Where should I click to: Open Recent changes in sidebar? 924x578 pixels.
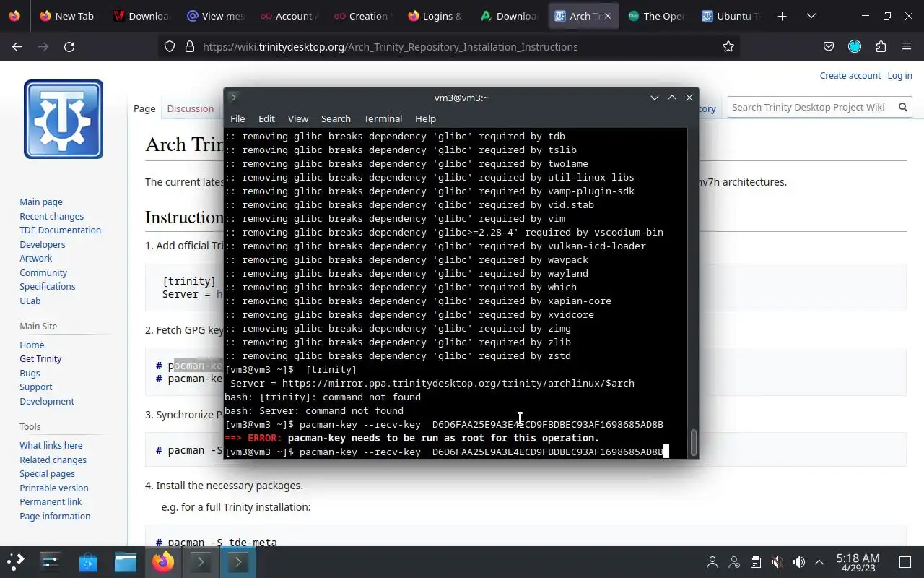pyautogui.click(x=51, y=216)
